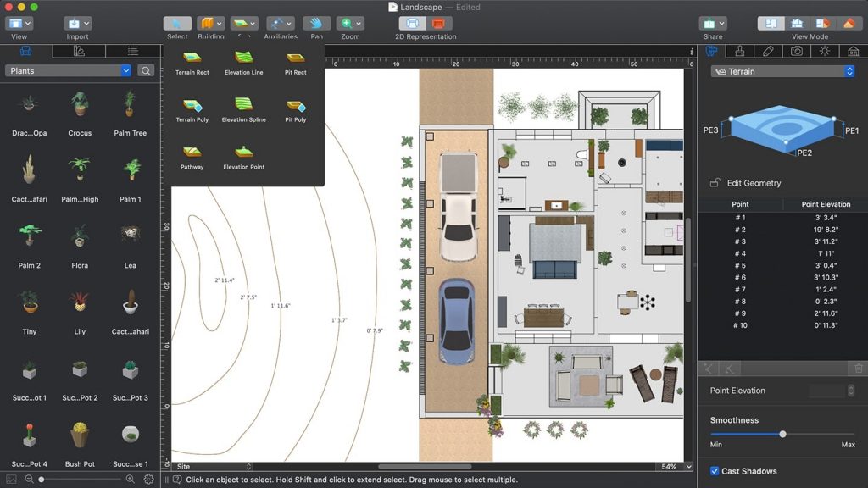
Task: Uncheck the Cast Shadows checkbox
Action: (x=714, y=471)
